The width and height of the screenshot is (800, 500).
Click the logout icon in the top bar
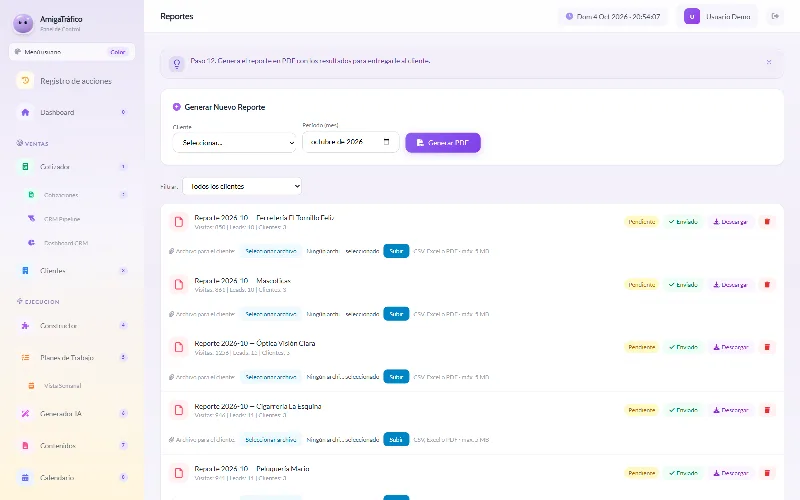[775, 16]
